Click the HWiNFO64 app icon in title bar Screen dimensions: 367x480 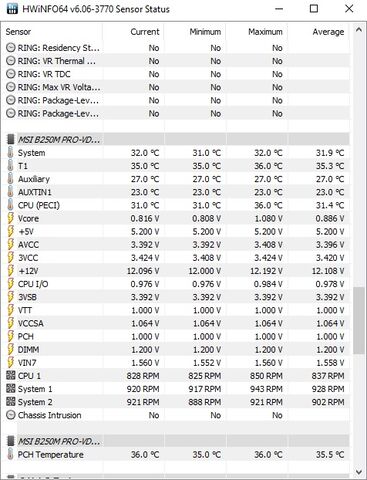tap(12, 9)
